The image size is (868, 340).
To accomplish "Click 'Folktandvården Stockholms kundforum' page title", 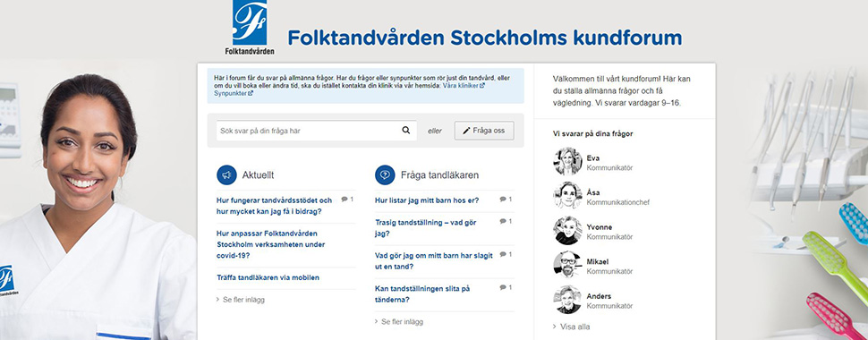I will coord(484,38).
